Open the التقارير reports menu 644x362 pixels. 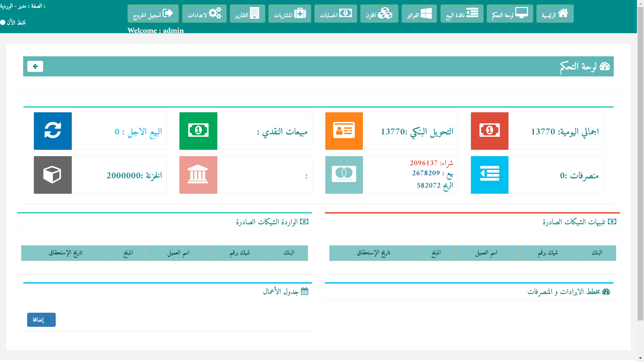click(x=247, y=14)
